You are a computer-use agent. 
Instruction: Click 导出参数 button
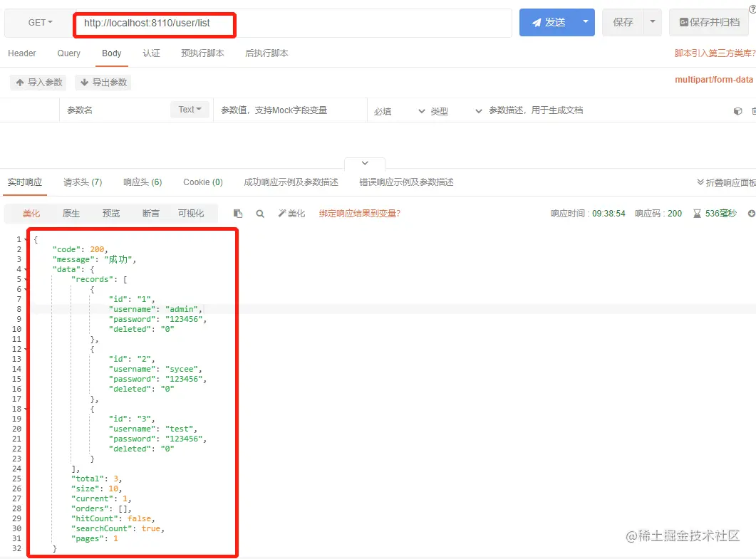click(x=103, y=83)
